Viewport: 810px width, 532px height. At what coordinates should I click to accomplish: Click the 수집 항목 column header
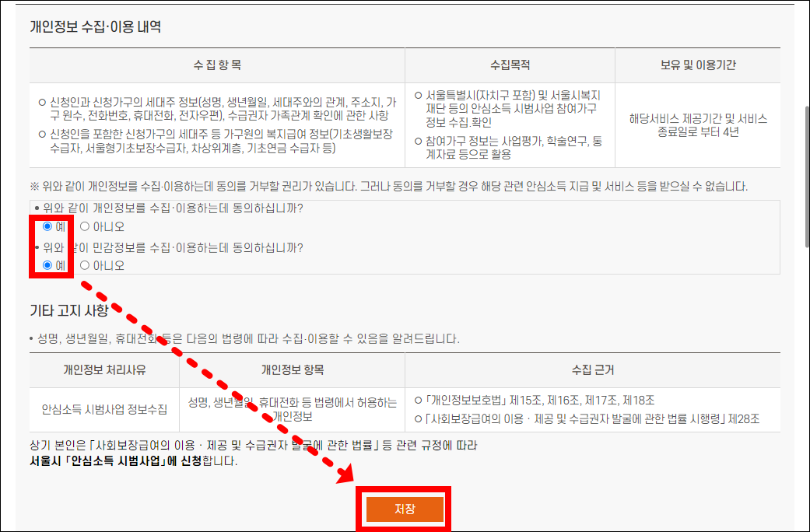[216, 65]
